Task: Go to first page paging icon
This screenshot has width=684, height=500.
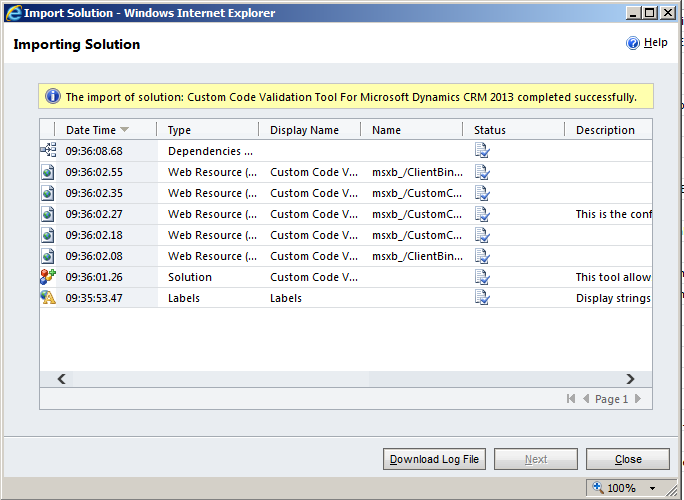Action: (571, 398)
